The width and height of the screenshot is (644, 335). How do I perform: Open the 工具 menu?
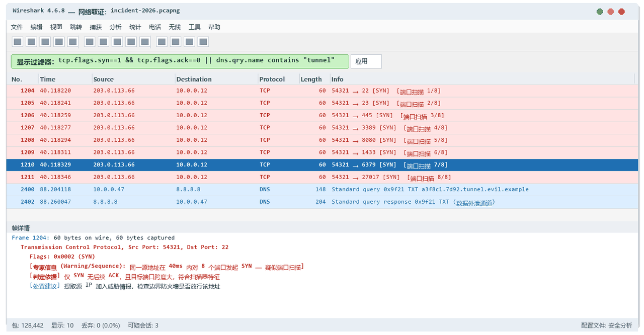coord(194,27)
